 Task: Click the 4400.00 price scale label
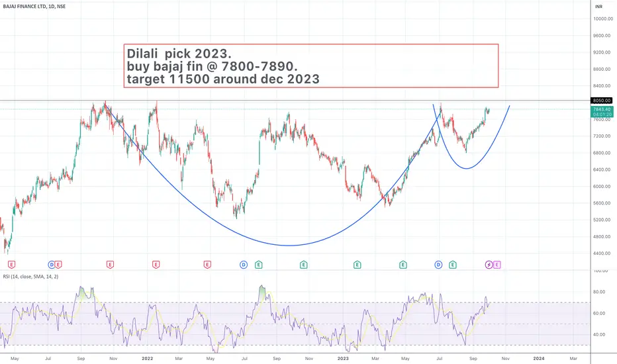click(602, 253)
